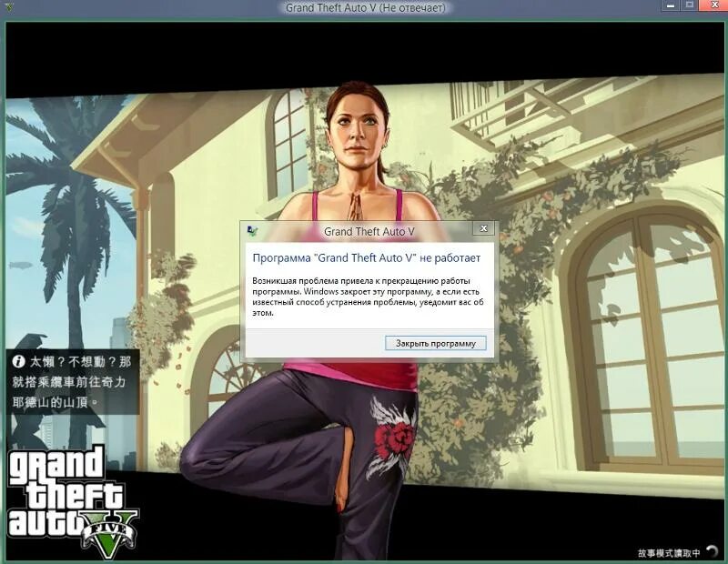Click the main window title 'Grand Theft Auto V (Не отвечает)'
The width and height of the screenshot is (728, 564).
(x=365, y=8)
